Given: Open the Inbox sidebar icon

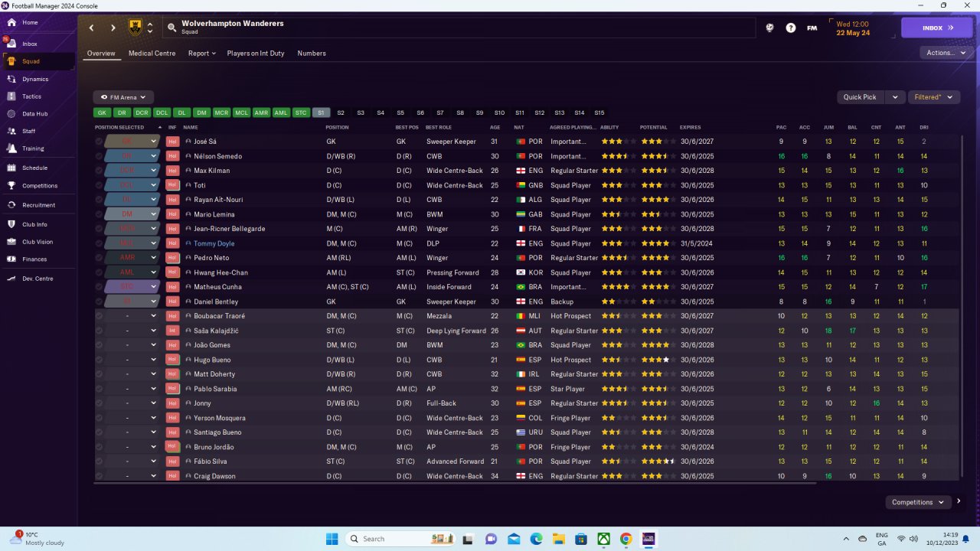Looking at the screenshot, I should pos(11,44).
